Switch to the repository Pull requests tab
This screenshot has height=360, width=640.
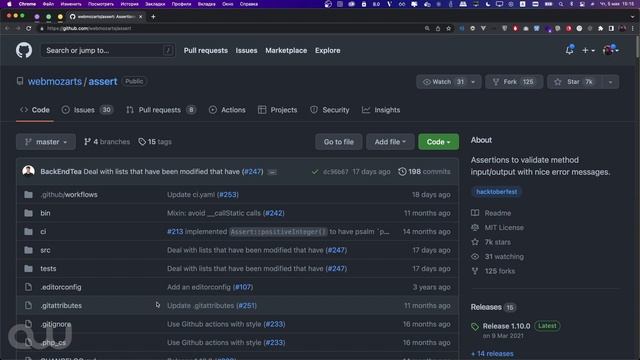(x=161, y=110)
